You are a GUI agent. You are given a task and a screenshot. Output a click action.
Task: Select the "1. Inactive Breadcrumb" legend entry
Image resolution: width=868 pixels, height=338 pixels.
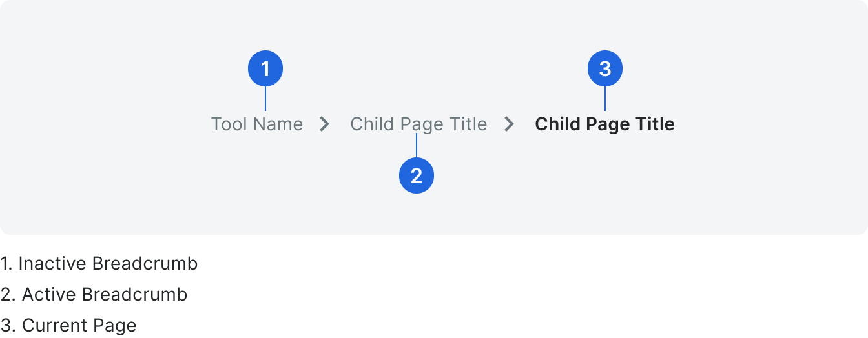coord(99,264)
